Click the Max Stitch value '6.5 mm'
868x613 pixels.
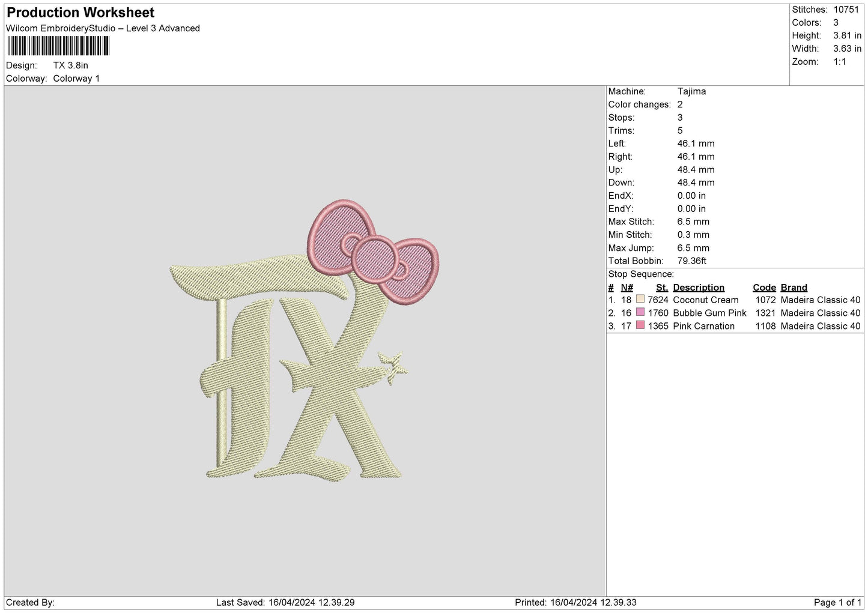(693, 222)
